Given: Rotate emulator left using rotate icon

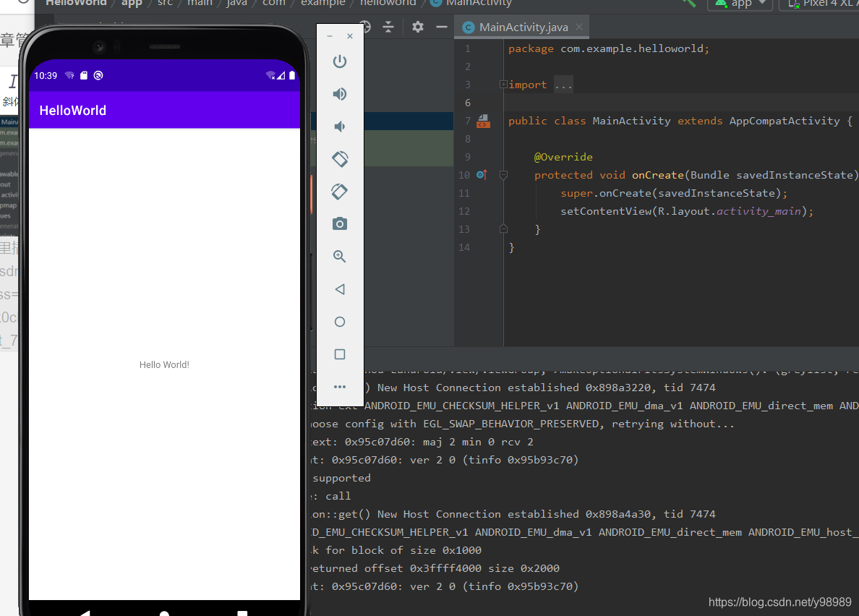Looking at the screenshot, I should [340, 159].
